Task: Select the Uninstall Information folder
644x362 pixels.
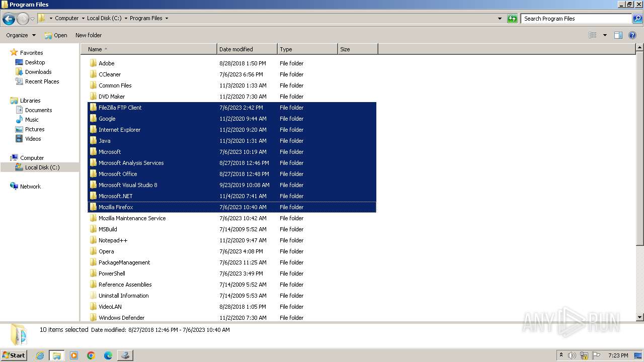Action: tap(123, 296)
